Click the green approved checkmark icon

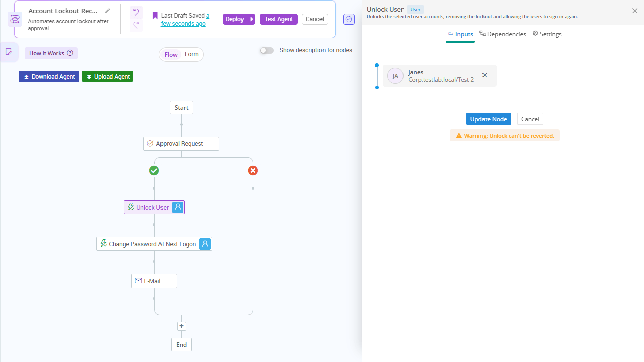(x=154, y=171)
